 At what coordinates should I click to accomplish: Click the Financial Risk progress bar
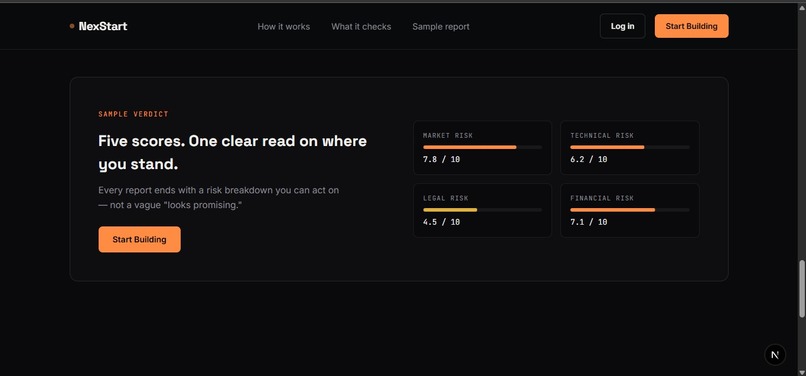(630, 210)
